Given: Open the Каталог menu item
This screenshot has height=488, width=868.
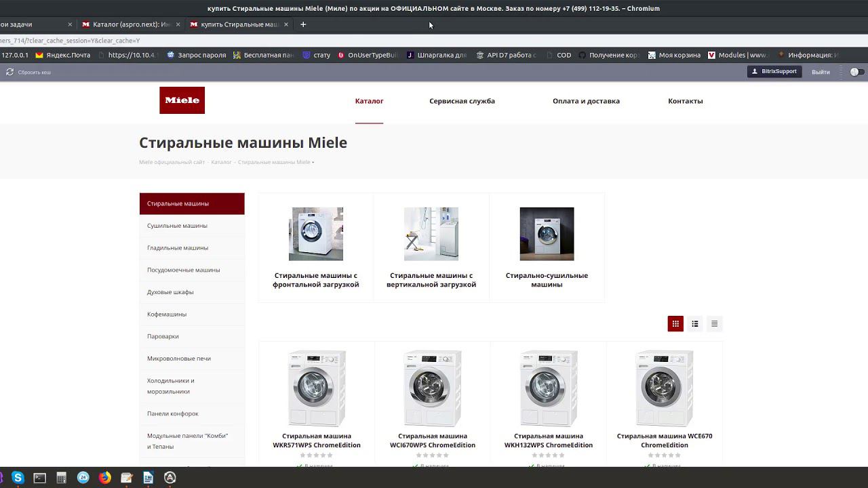Looking at the screenshot, I should point(370,101).
